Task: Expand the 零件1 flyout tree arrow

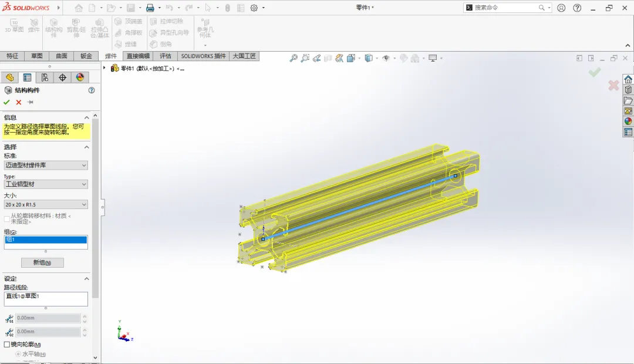Action: [104, 68]
